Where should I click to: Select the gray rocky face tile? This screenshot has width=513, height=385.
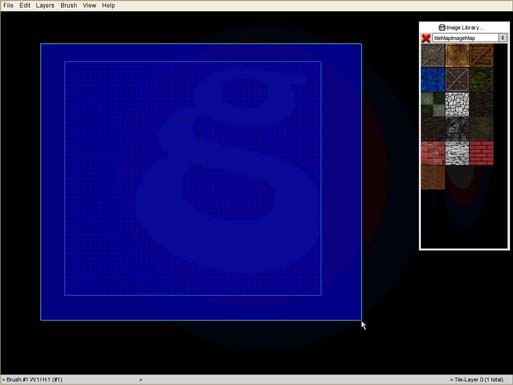coord(457,129)
